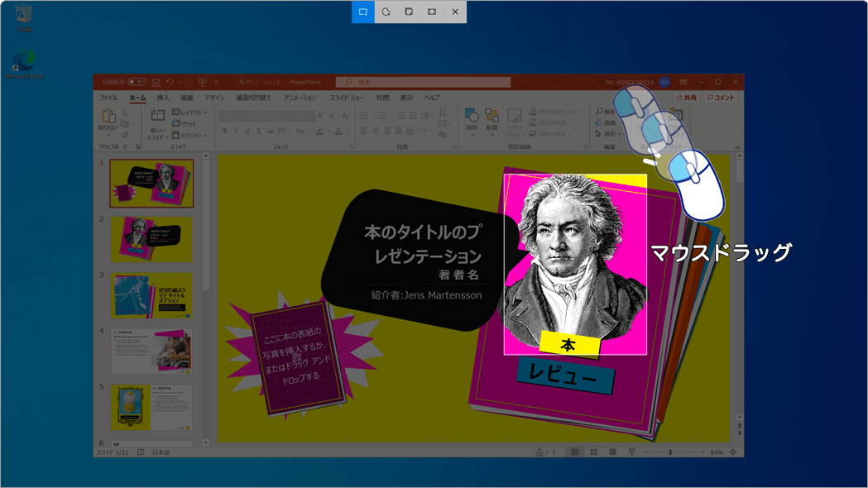Select the rectangular snip mode
Image resolution: width=868 pixels, height=488 pixels.
363,12
